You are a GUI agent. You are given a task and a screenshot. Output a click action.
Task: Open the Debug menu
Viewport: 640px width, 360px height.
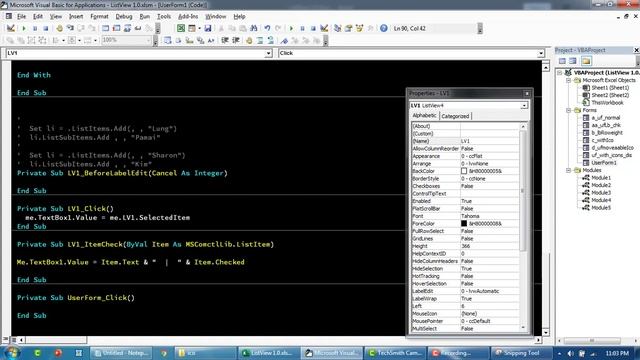124,16
